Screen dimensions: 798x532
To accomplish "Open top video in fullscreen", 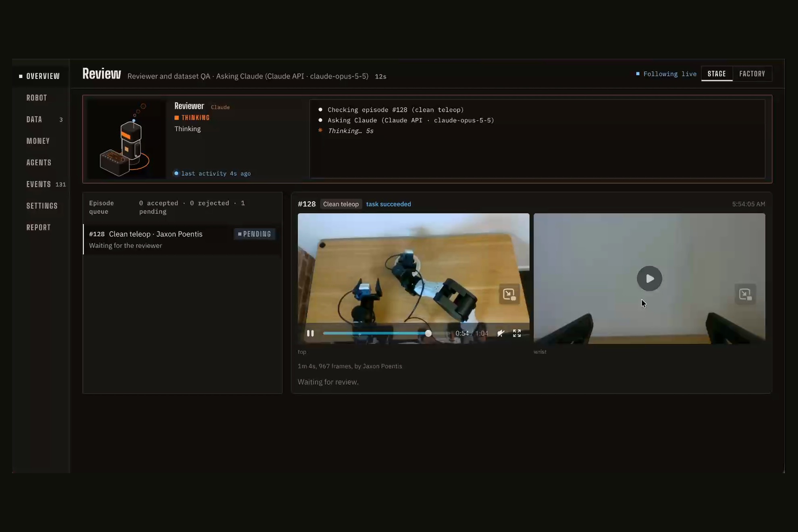I will 517,333.
